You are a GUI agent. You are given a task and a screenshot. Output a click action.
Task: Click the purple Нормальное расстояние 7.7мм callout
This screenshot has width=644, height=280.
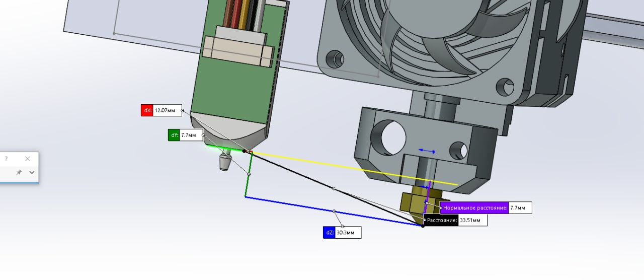tap(486, 207)
